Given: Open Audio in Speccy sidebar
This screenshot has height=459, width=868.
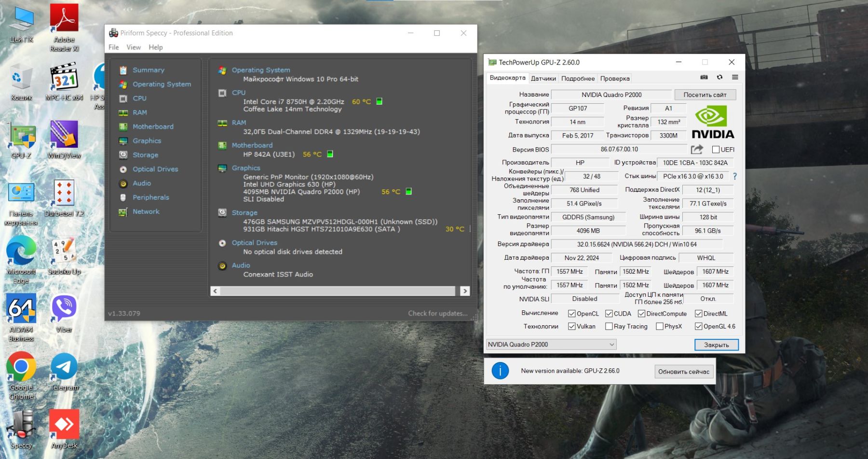Looking at the screenshot, I should [142, 183].
